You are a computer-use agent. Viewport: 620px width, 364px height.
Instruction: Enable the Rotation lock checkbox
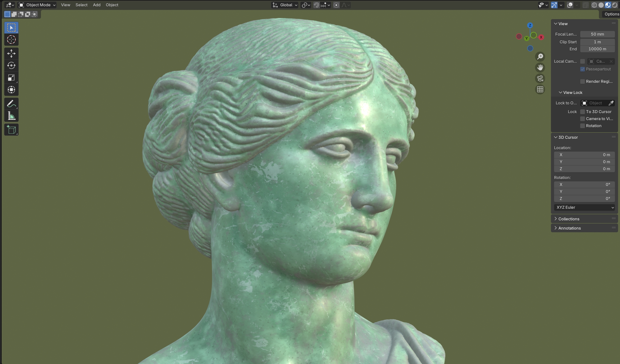coord(582,126)
